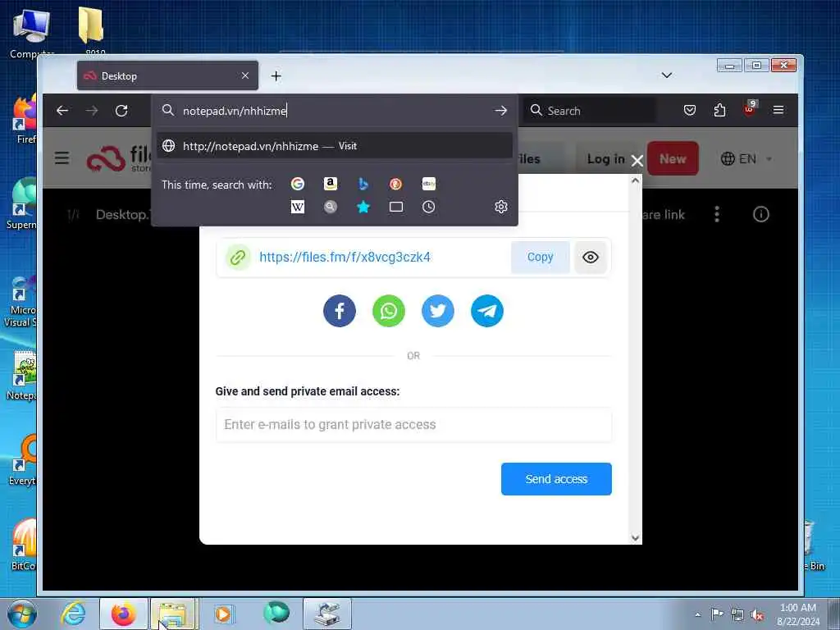This screenshot has height=630, width=840.
Task: Visit the http://notepad.vn/nhhizme suggestion
Action: [335, 146]
